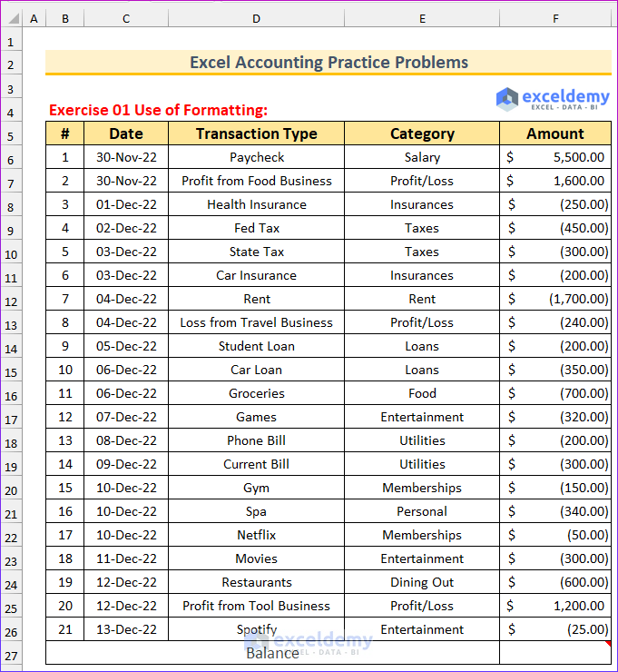Image resolution: width=618 pixels, height=672 pixels.
Task: Select the State Tax cell
Action: click(x=256, y=252)
